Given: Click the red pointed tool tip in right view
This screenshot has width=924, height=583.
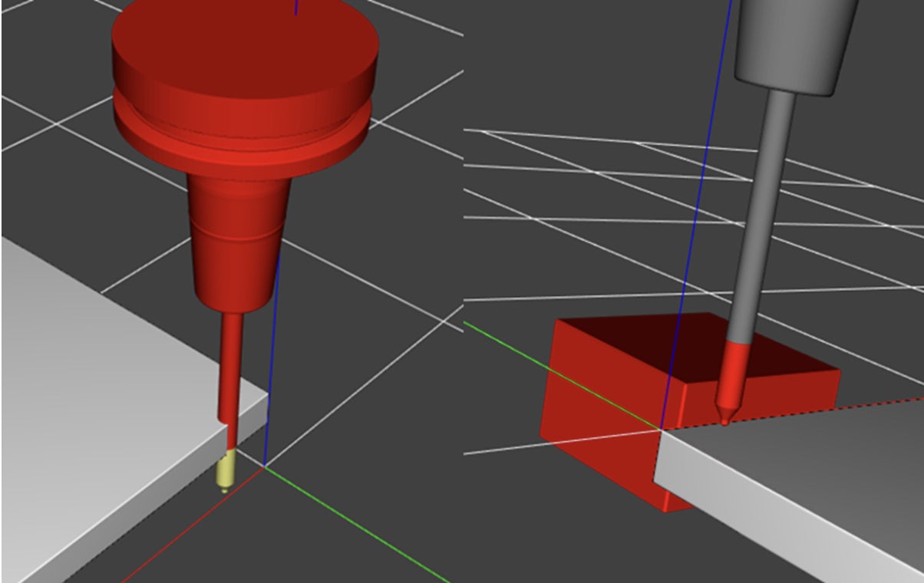Looking at the screenshot, I should pos(731,384).
